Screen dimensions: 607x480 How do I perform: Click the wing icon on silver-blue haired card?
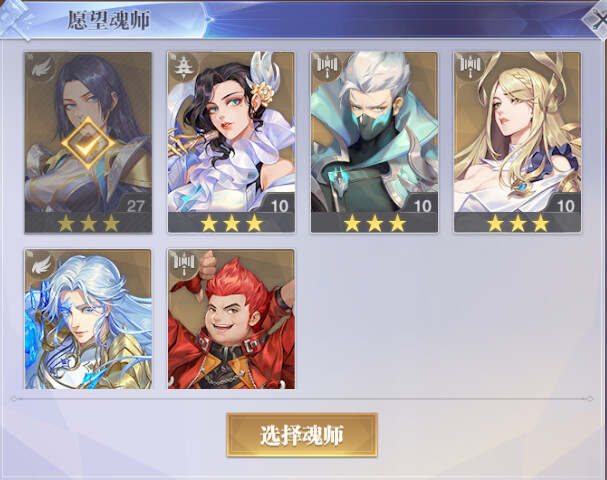[x=40, y=265]
